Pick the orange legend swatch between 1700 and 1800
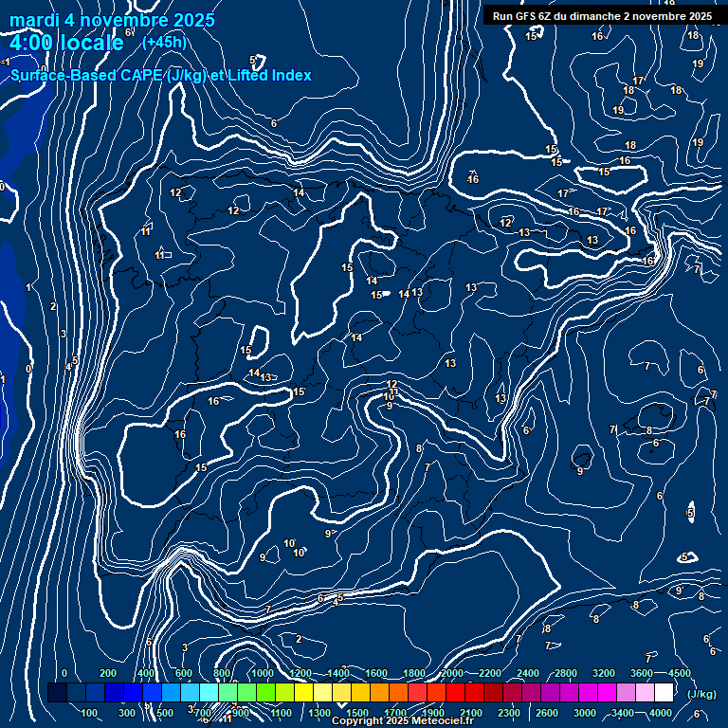The image size is (728, 728). tap(399, 692)
